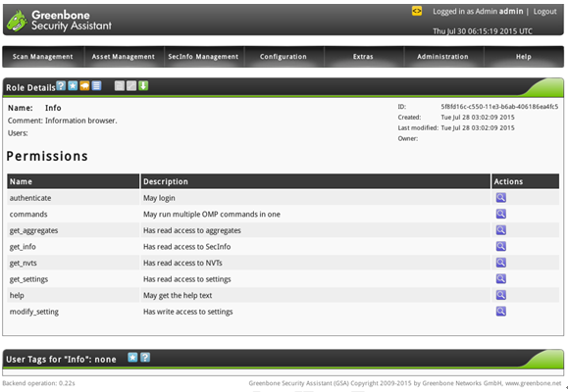
Task: Click 'May get the help text' description
Action: click(178, 295)
